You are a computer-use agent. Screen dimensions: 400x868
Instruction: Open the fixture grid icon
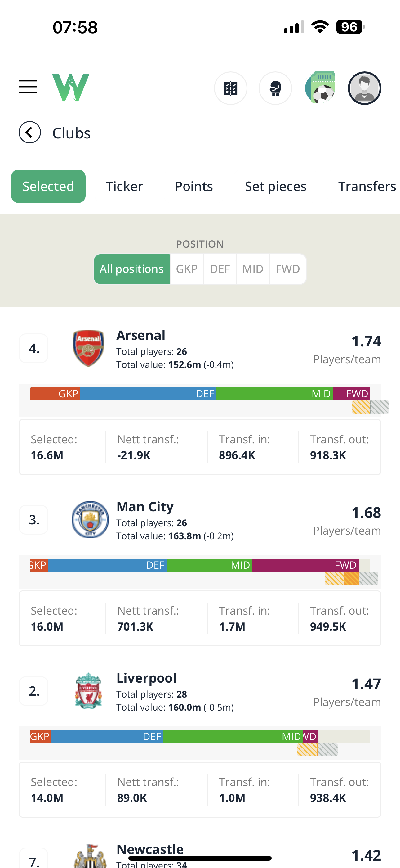(x=231, y=88)
